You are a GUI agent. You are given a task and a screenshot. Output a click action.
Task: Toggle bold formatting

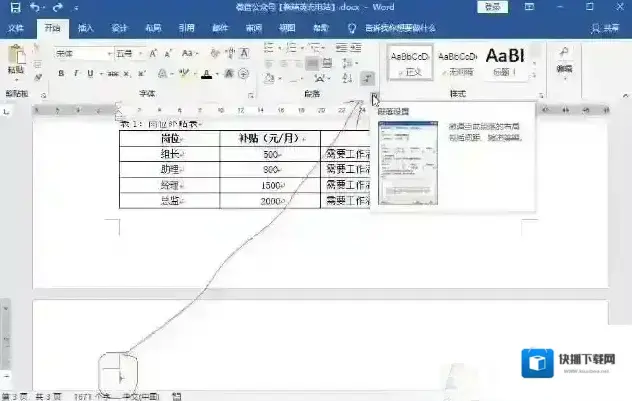pos(61,74)
